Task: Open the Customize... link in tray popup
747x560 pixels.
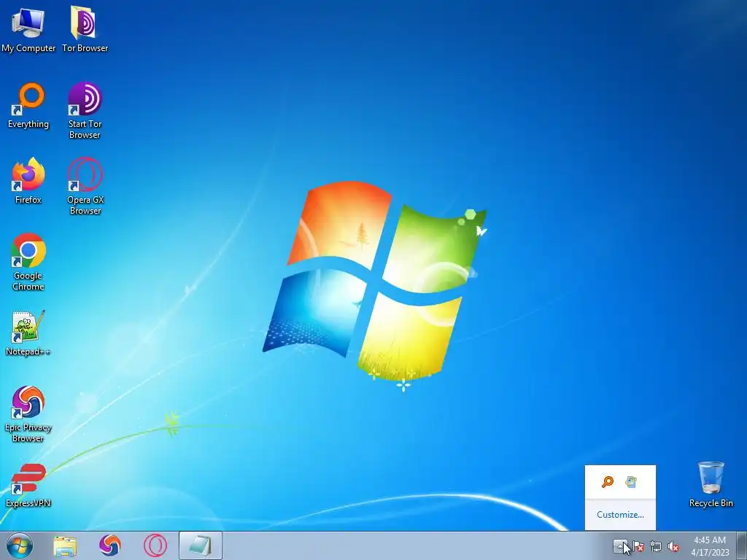Action: pos(620,515)
